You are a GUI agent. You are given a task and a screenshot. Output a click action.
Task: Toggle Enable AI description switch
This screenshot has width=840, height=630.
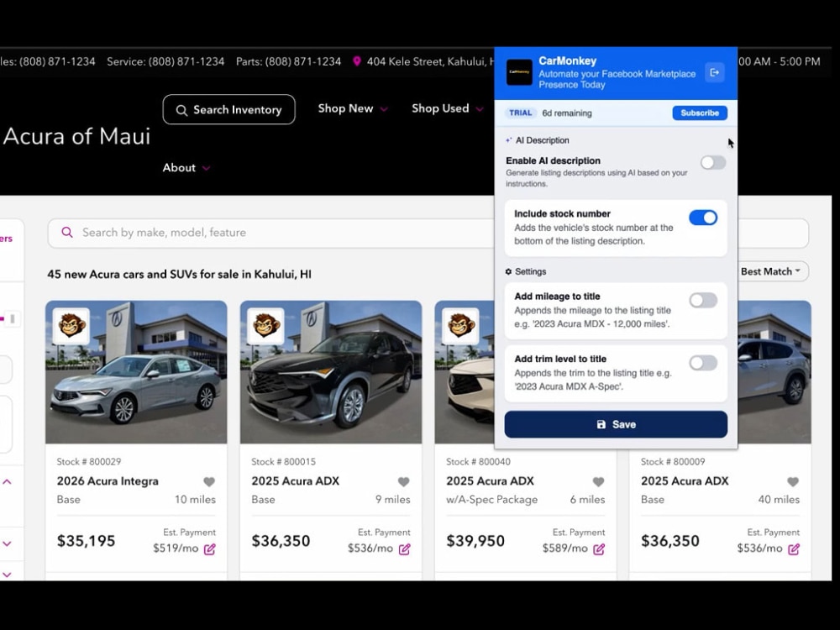tap(713, 162)
